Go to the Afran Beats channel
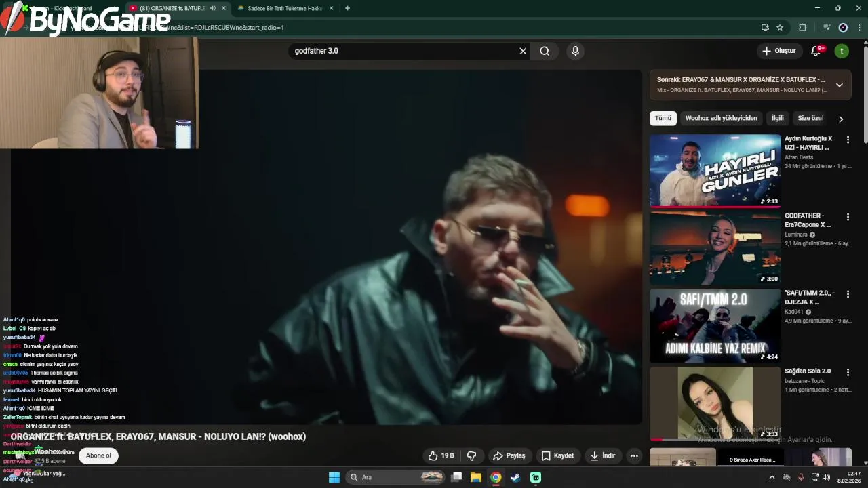The height and width of the screenshot is (488, 868). pos(799,157)
